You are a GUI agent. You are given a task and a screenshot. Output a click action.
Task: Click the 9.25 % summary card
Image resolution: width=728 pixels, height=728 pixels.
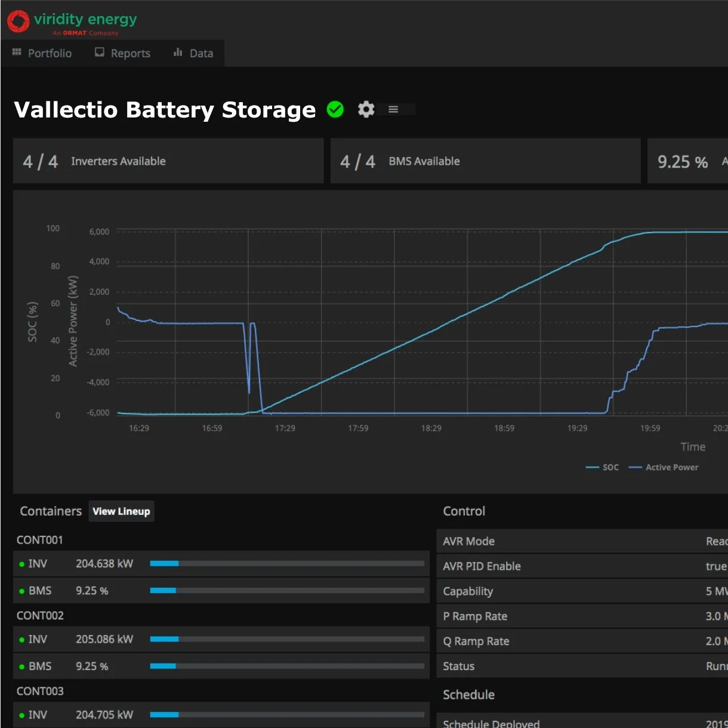(688, 161)
